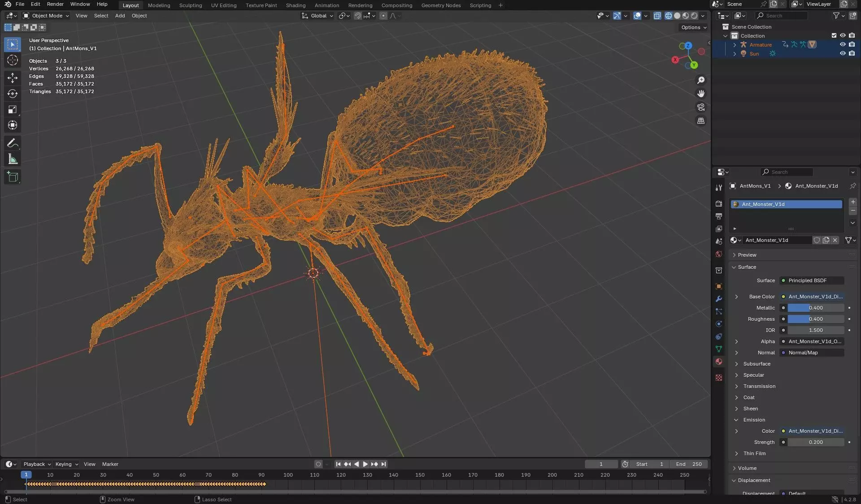Image resolution: width=861 pixels, height=504 pixels.
Task: Click the pan view hand icon
Action: click(701, 94)
